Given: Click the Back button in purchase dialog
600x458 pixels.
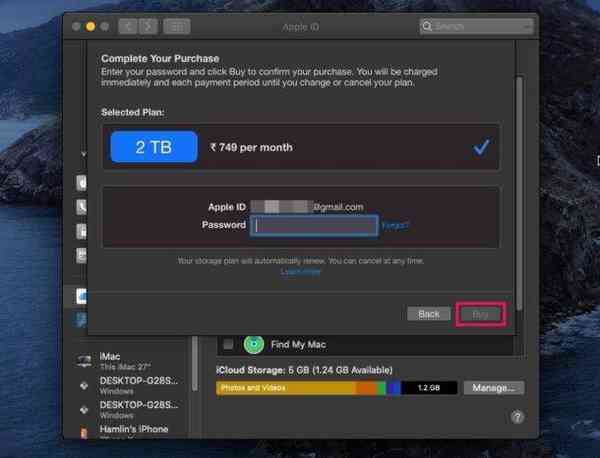Looking at the screenshot, I should [x=429, y=315].
